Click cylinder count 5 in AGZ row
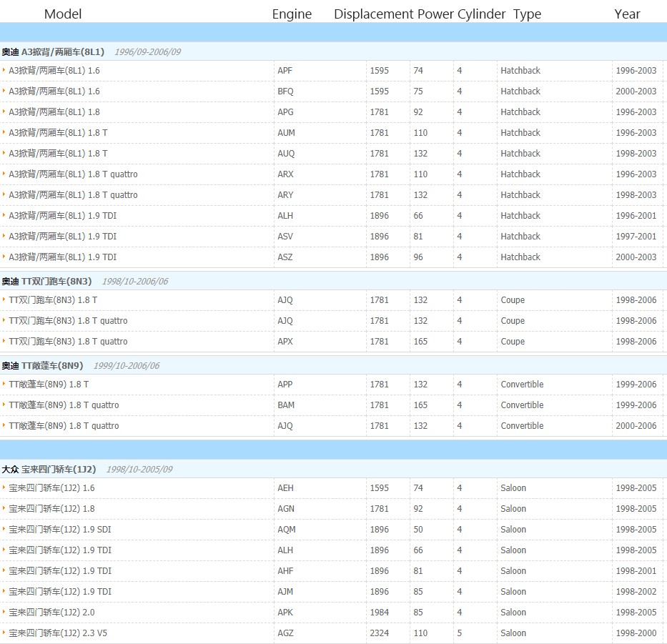 coord(460,633)
